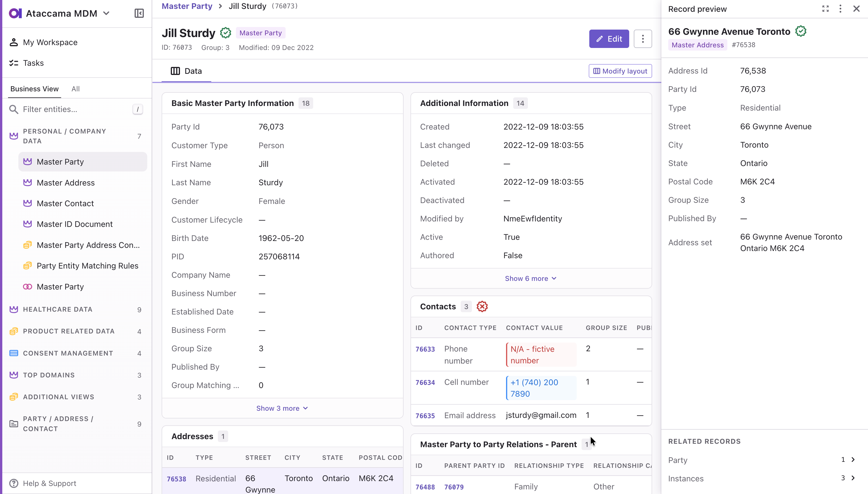Image resolution: width=868 pixels, height=494 pixels.
Task: Click the Postal Code M6K 2C4 in Record preview
Action: (x=757, y=182)
